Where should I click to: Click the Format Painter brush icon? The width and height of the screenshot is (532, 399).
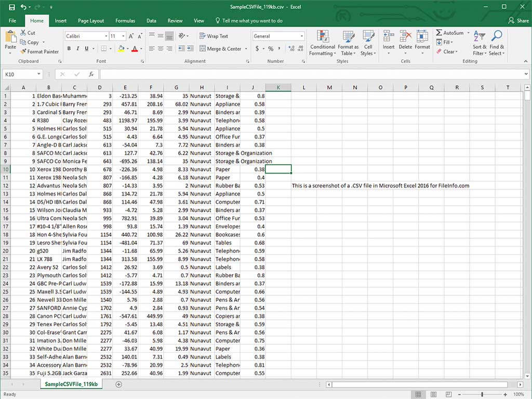(x=23, y=51)
